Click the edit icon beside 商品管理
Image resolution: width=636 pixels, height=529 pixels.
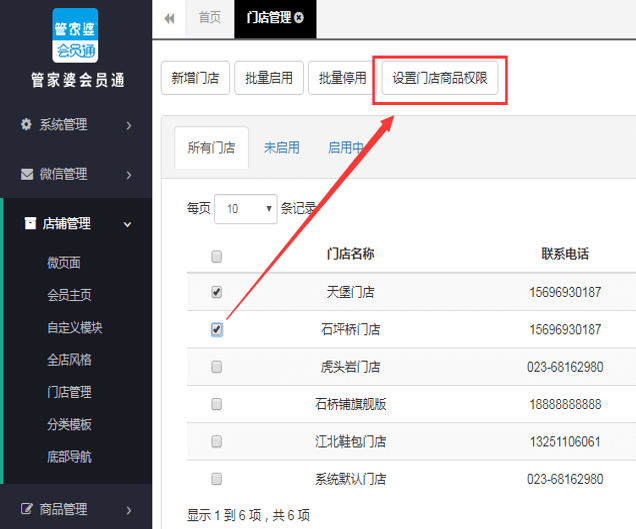26,509
